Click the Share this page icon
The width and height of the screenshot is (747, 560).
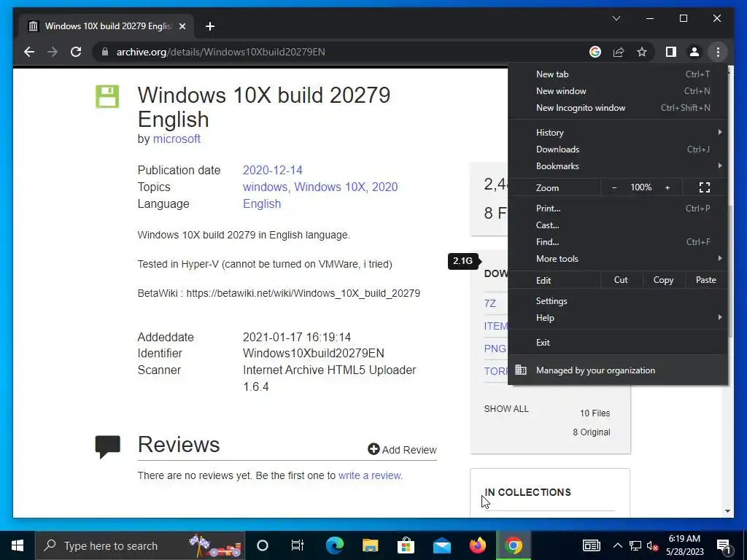pyautogui.click(x=619, y=52)
